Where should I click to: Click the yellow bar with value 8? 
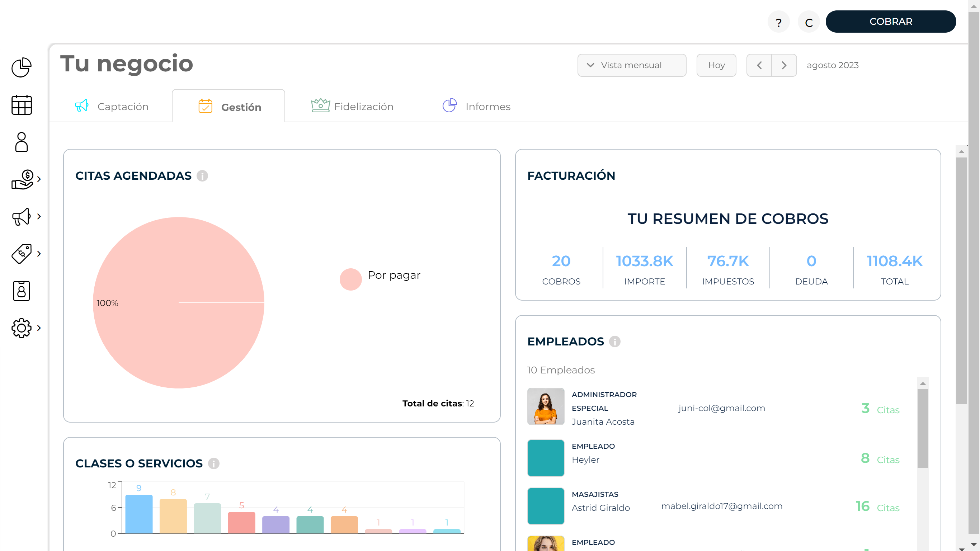173,516
